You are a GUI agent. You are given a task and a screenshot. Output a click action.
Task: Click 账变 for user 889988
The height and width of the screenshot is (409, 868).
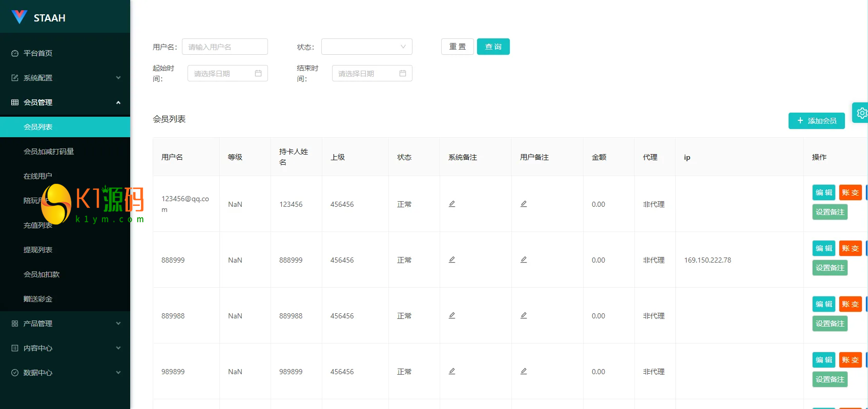click(851, 304)
